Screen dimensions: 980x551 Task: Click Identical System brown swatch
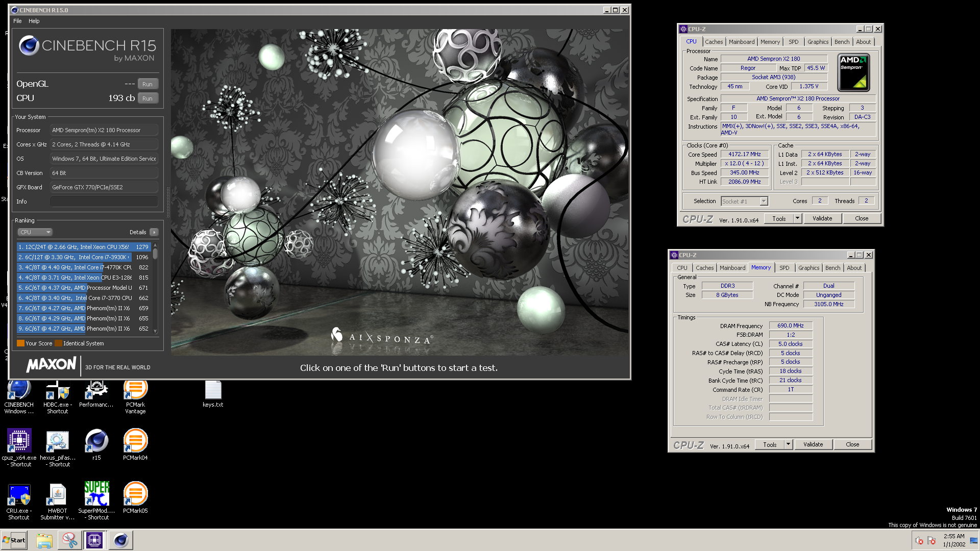click(x=58, y=343)
